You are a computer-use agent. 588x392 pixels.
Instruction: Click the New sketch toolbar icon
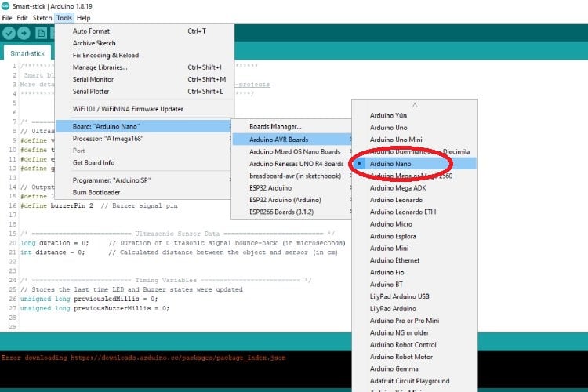tap(41, 33)
